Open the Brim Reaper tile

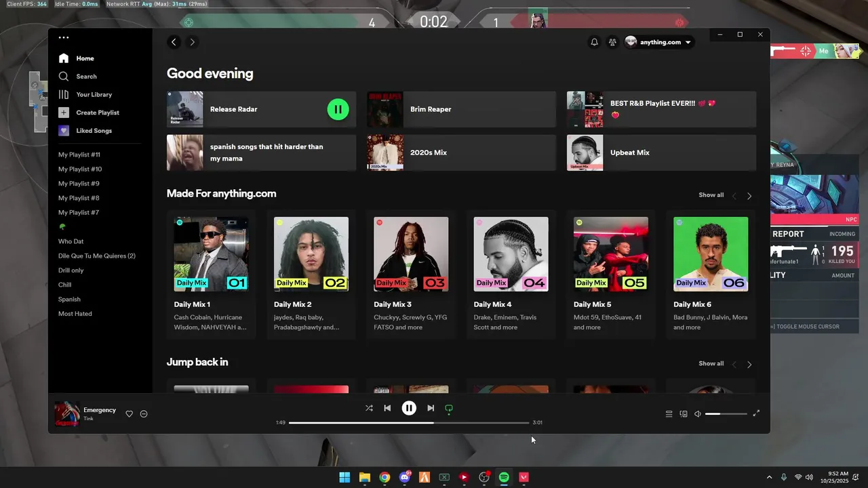pyautogui.click(x=461, y=109)
